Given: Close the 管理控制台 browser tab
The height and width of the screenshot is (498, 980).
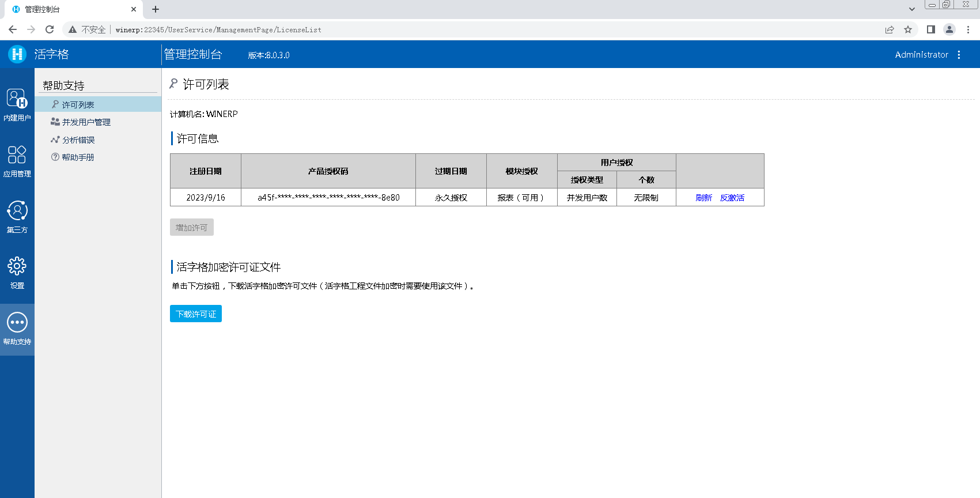Looking at the screenshot, I should click(134, 9).
